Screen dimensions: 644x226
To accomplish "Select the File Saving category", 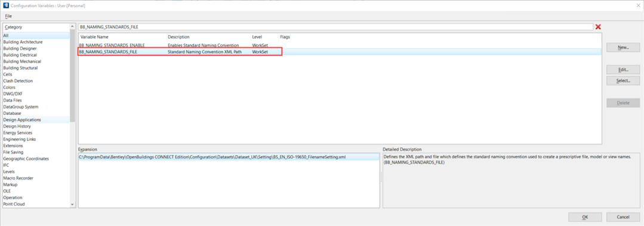I will (36, 152).
